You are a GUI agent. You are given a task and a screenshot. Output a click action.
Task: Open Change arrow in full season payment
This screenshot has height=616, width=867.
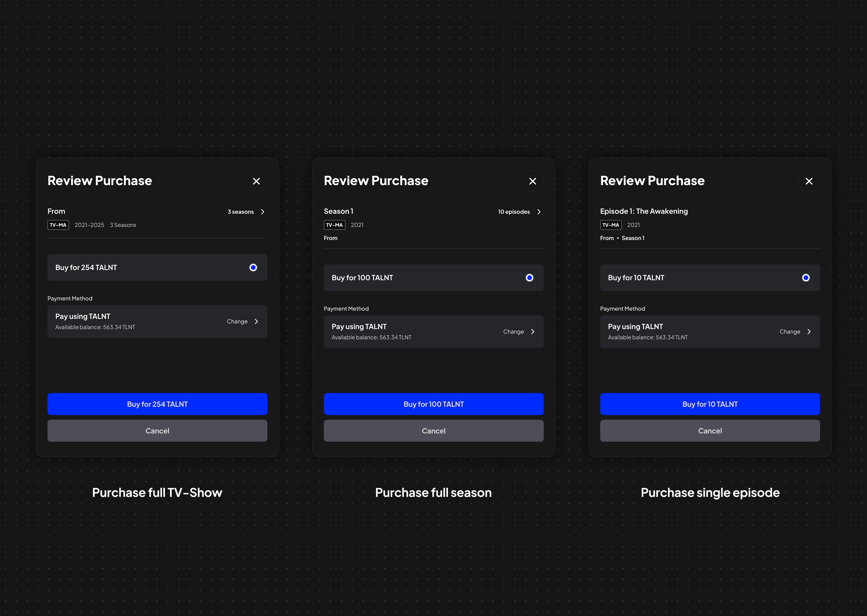pos(533,331)
